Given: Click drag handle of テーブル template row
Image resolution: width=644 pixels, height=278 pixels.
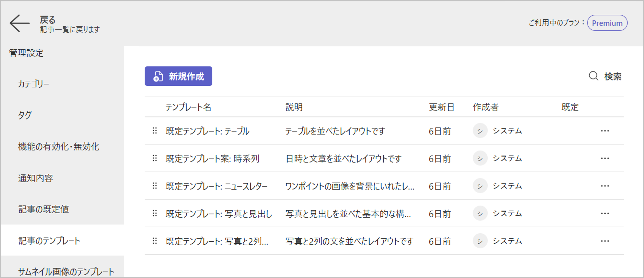Looking at the screenshot, I should click(155, 131).
